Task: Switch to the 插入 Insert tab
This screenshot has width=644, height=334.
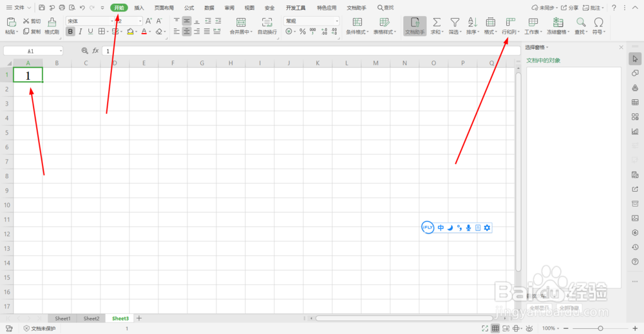Action: point(139,8)
